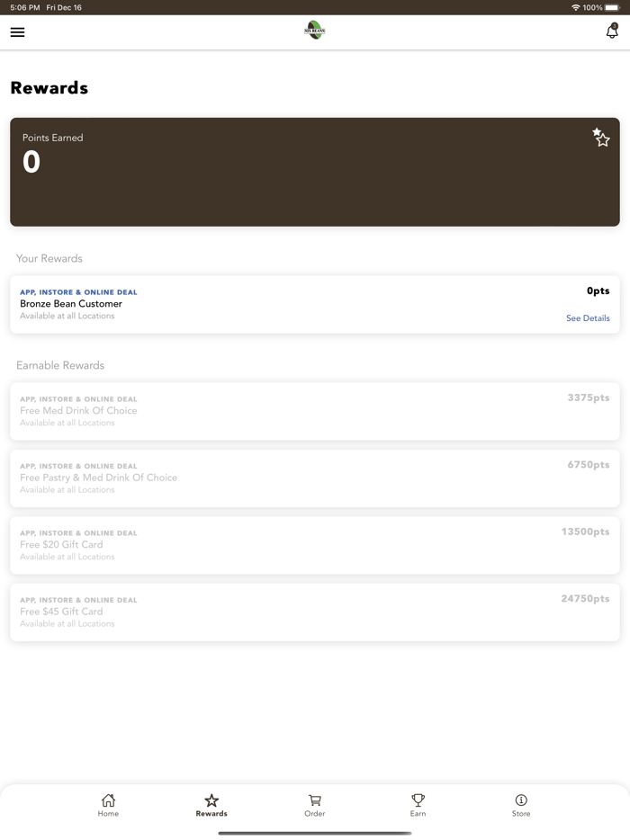Click the Points Earned summary panel
Image resolution: width=630 pixels, height=840 pixels.
(315, 171)
